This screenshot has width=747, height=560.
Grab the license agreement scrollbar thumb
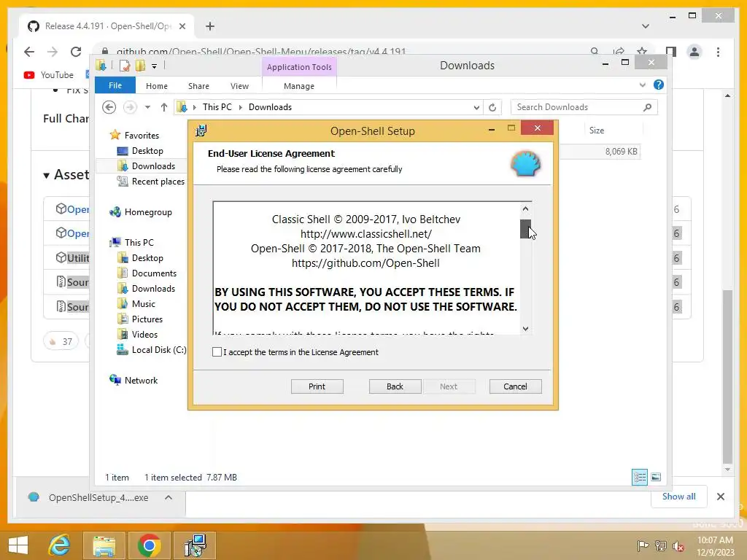pyautogui.click(x=525, y=229)
